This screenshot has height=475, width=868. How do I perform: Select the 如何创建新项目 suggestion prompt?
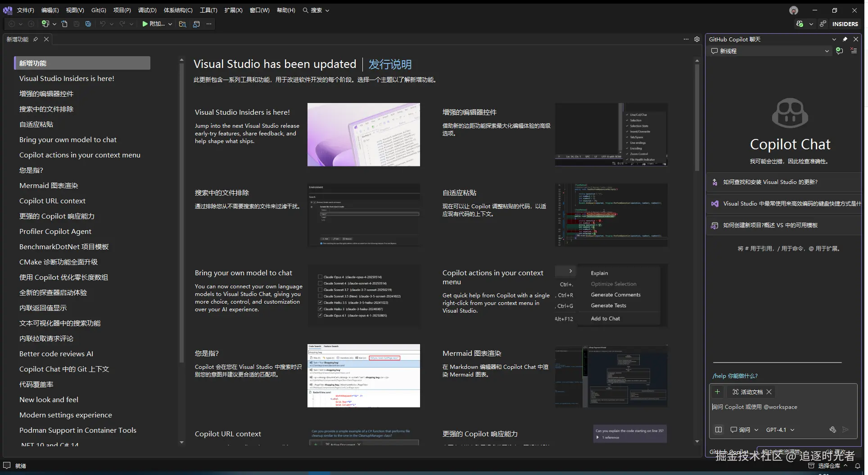[x=783, y=225]
